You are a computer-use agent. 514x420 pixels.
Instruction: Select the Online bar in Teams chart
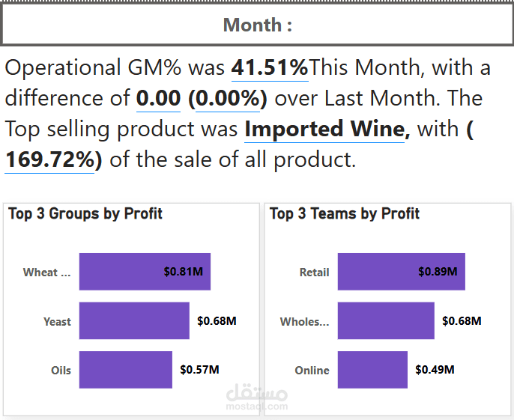click(x=372, y=370)
